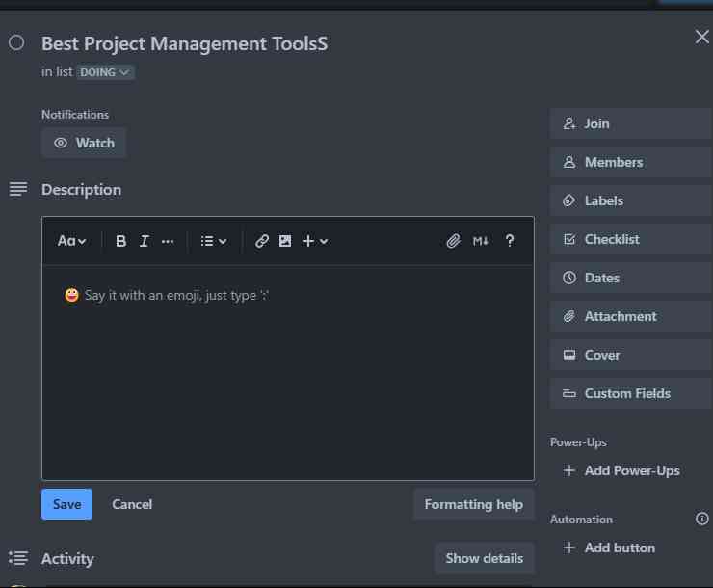Image resolution: width=713 pixels, height=588 pixels.
Task: Open Custom Fields
Action: 631,393
